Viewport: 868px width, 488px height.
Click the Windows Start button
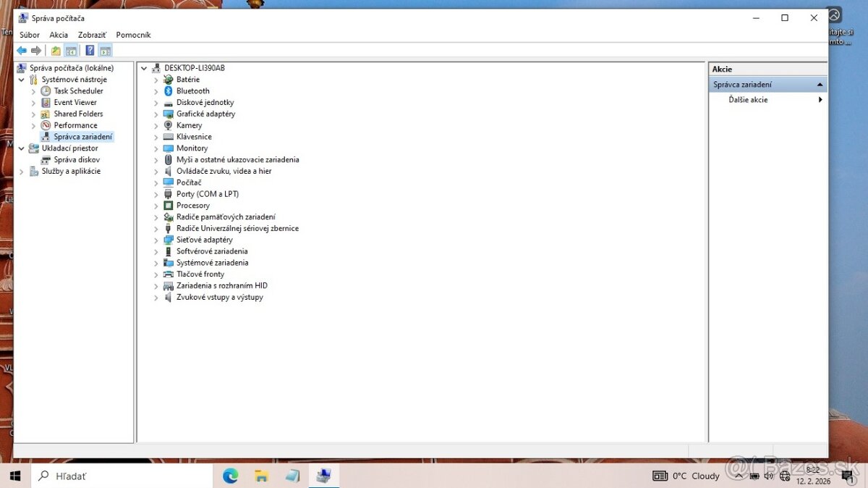pyautogui.click(x=14, y=476)
